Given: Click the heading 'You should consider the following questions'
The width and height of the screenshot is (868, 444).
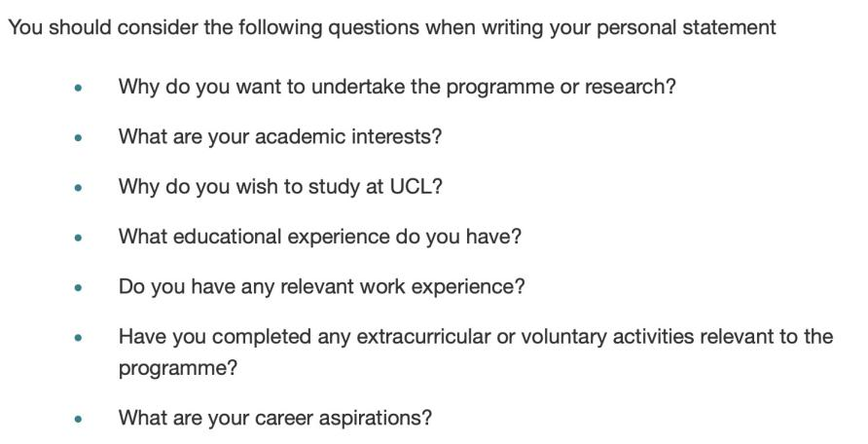Looking at the screenshot, I should tap(392, 27).
